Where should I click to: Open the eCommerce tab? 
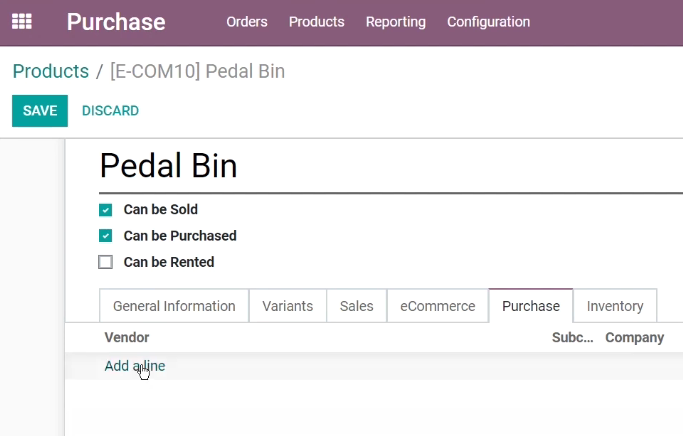pos(438,306)
